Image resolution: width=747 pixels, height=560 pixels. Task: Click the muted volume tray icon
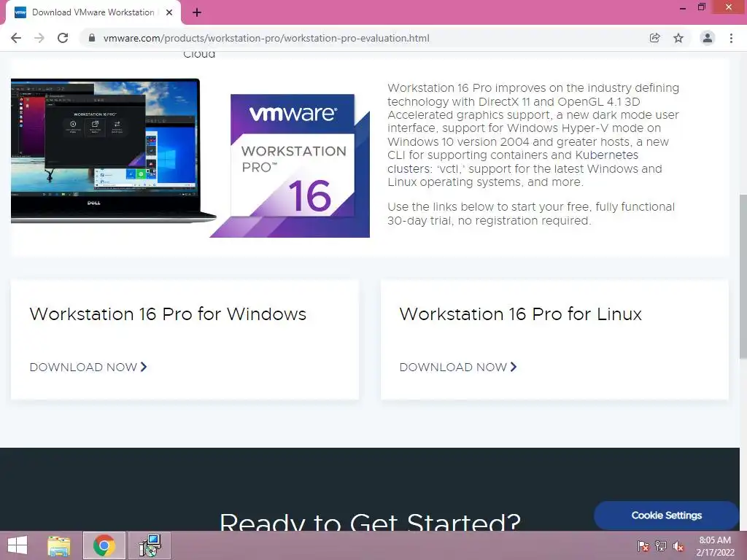678,546
